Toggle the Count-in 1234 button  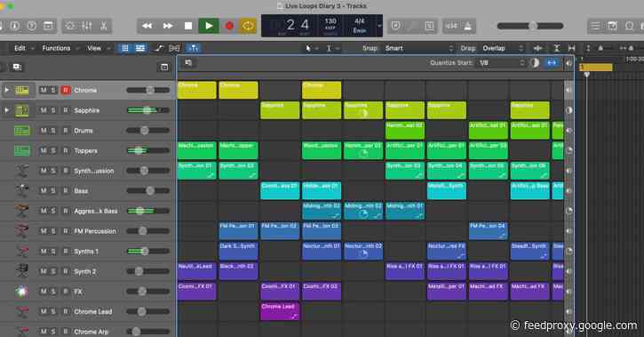[x=451, y=26]
